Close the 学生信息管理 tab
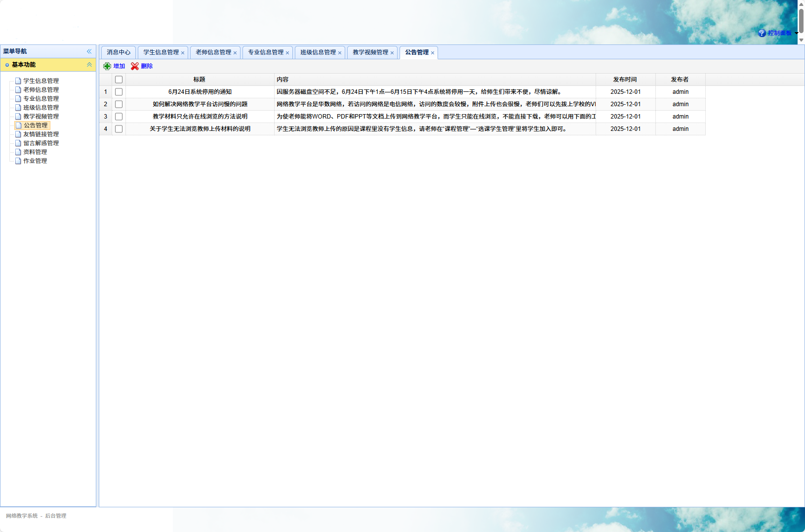 point(183,53)
